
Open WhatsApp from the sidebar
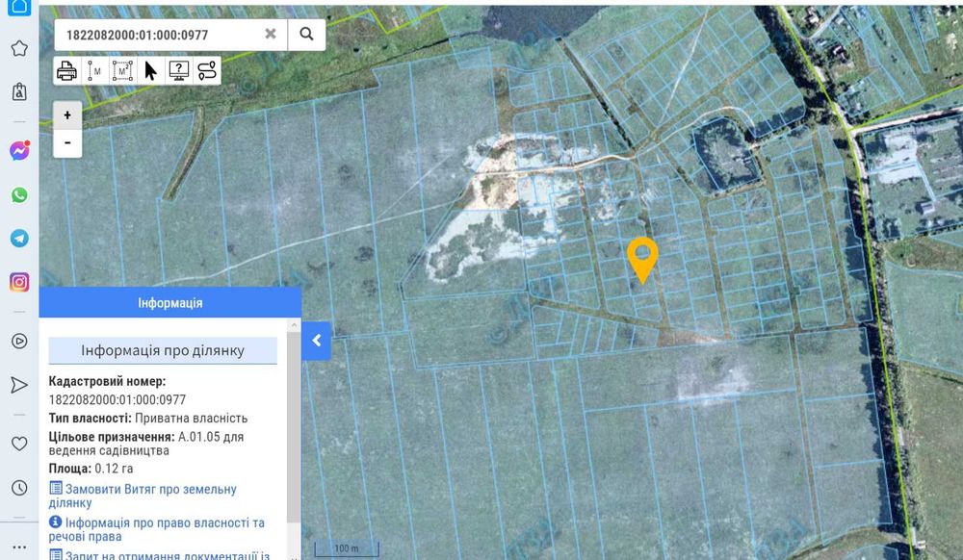pyautogui.click(x=19, y=195)
